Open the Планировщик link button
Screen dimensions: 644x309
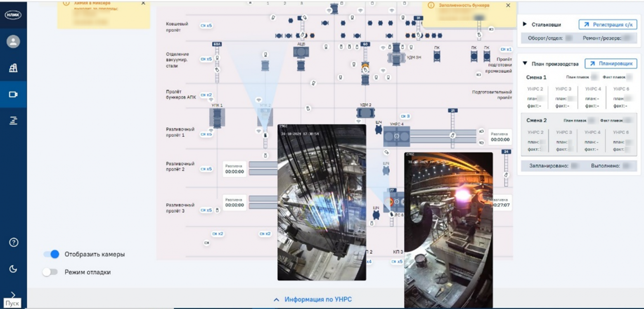coord(611,64)
